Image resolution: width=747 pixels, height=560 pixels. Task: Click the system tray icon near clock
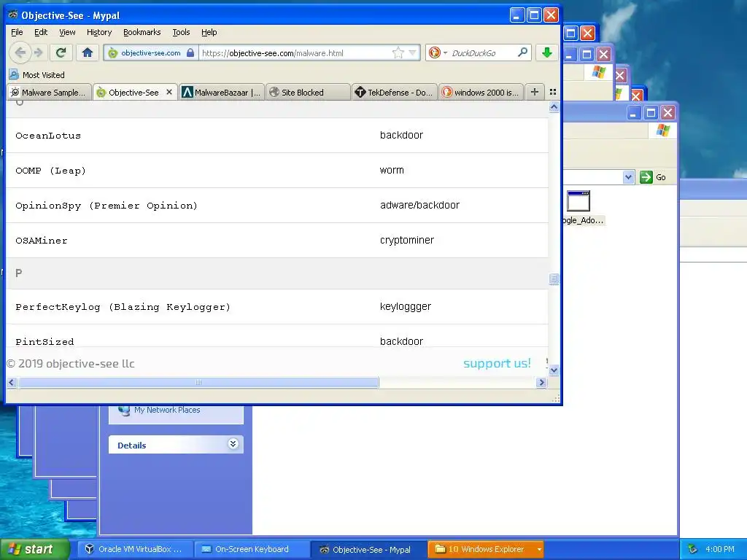point(693,549)
